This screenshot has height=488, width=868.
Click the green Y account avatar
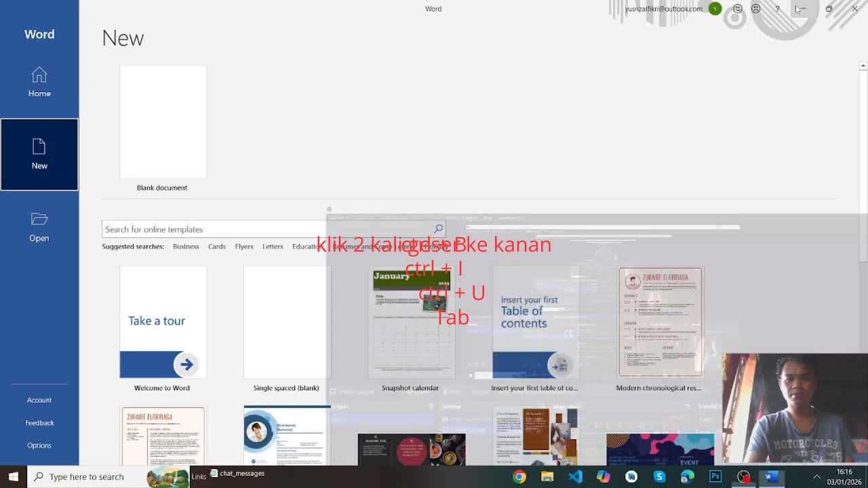(x=715, y=9)
